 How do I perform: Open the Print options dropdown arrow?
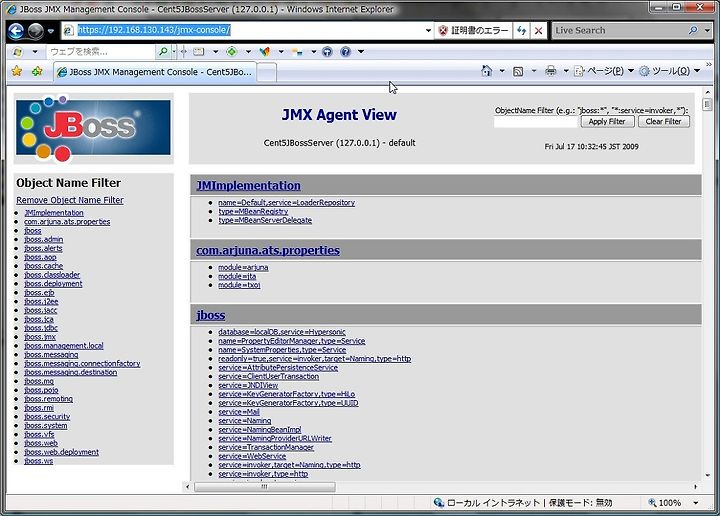[x=566, y=71]
